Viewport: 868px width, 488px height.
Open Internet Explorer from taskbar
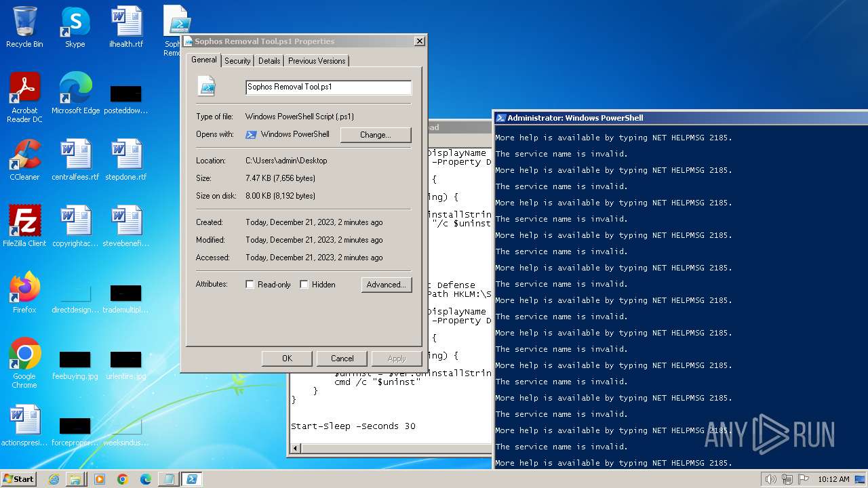[x=54, y=479]
